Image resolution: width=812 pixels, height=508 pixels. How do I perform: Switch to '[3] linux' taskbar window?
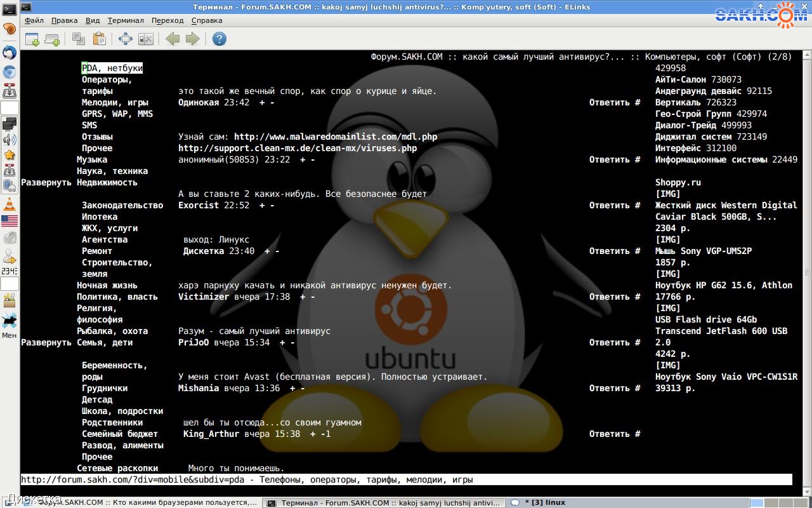(544, 502)
